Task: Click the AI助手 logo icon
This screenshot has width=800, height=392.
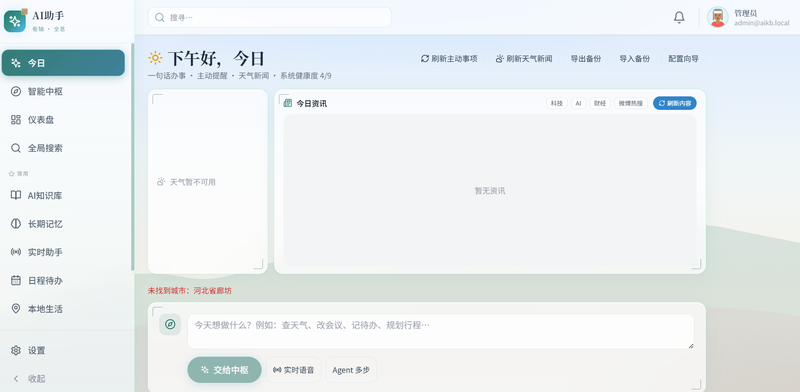Action: tap(15, 21)
